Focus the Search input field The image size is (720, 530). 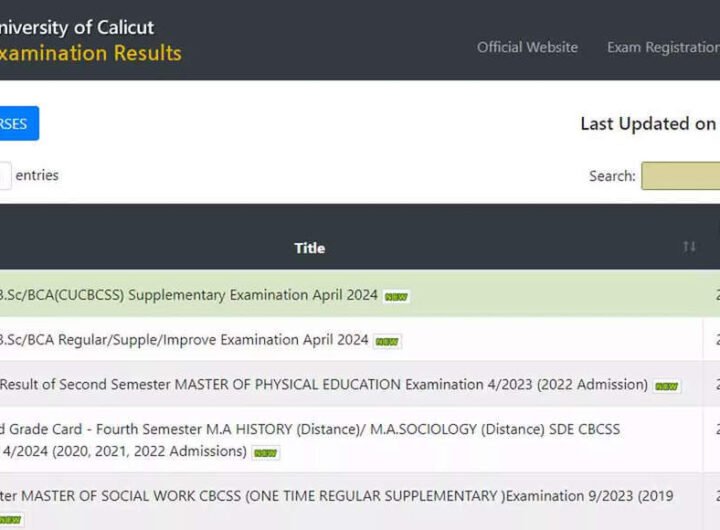[x=681, y=176]
